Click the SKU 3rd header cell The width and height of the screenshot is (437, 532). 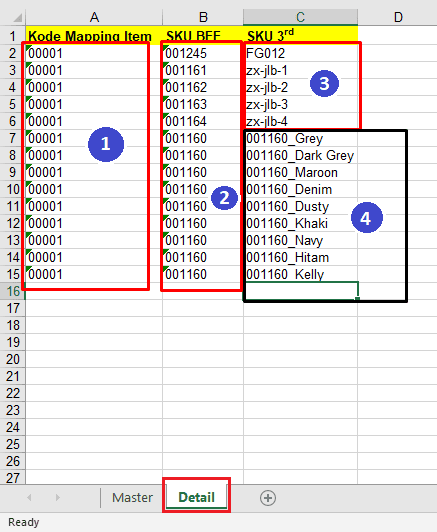point(300,36)
